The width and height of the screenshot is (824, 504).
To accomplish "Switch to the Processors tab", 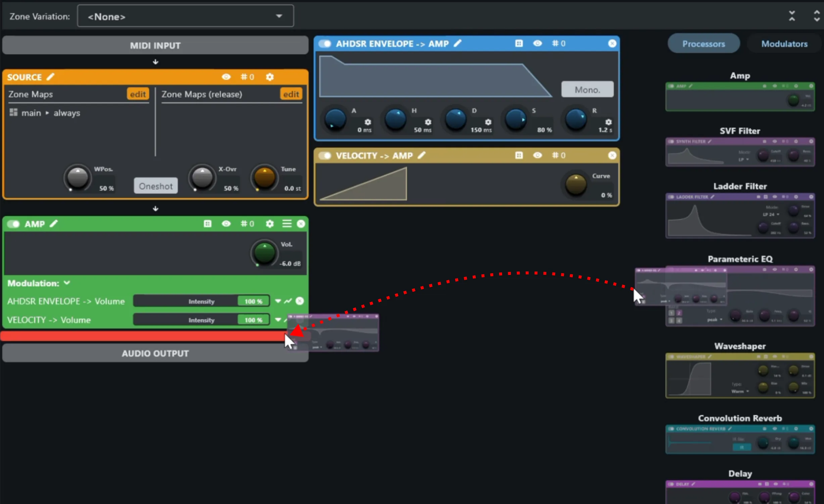I will coord(704,44).
